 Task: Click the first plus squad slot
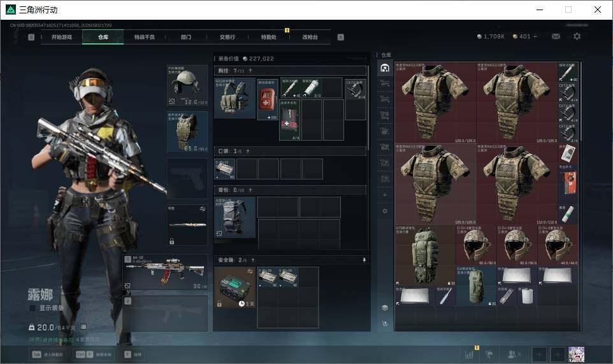[539, 354]
